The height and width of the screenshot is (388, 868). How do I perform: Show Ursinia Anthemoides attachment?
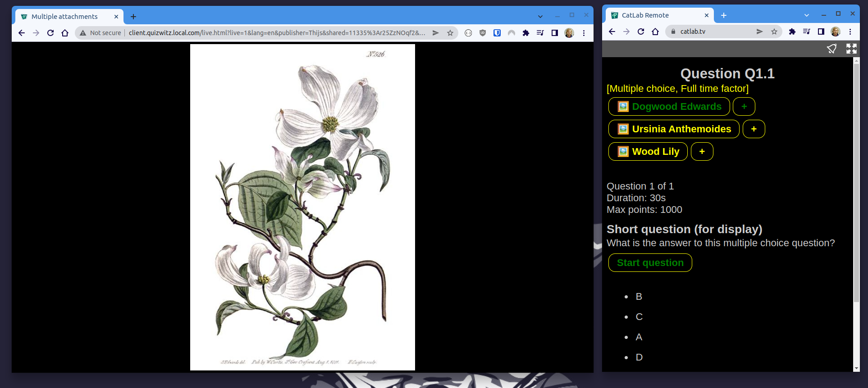674,129
